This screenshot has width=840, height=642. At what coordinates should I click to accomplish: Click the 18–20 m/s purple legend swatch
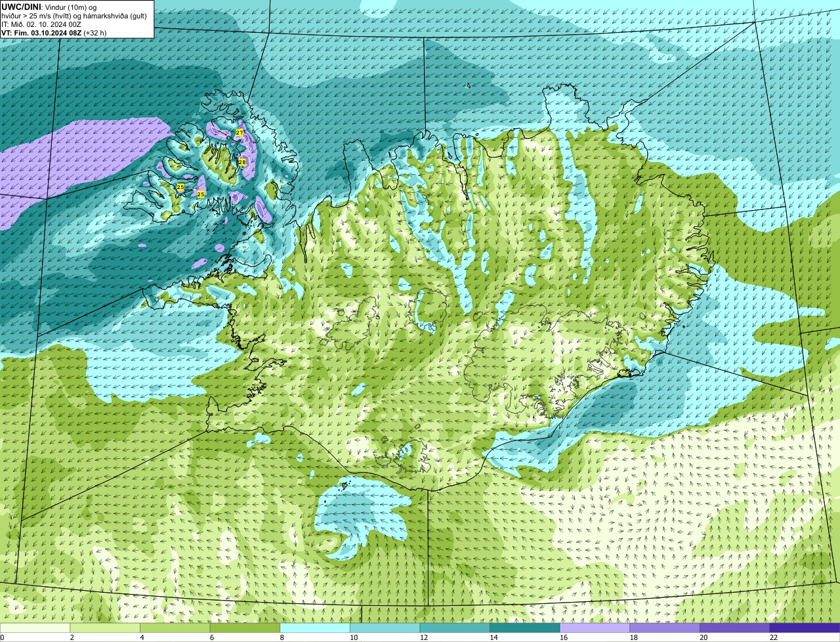point(664,628)
